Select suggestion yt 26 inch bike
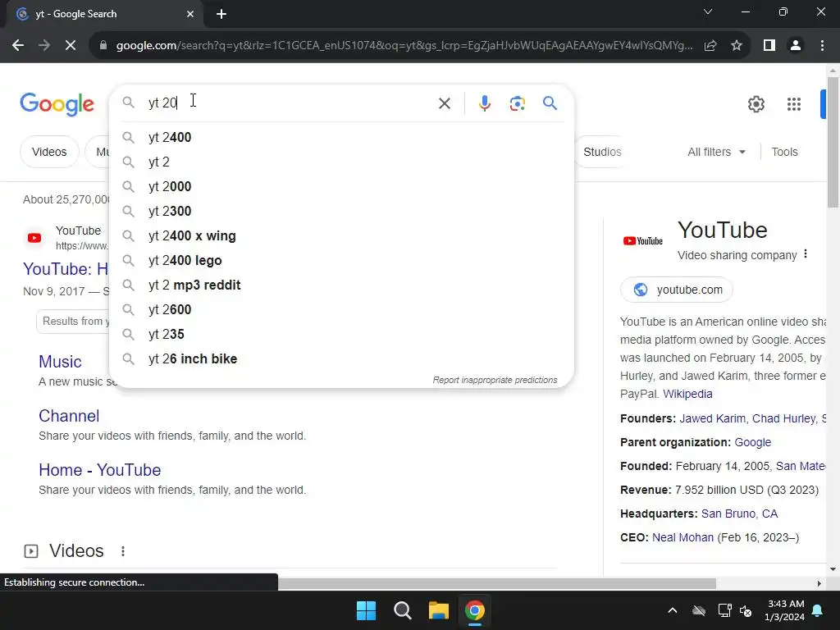The height and width of the screenshot is (630, 840). (341, 359)
